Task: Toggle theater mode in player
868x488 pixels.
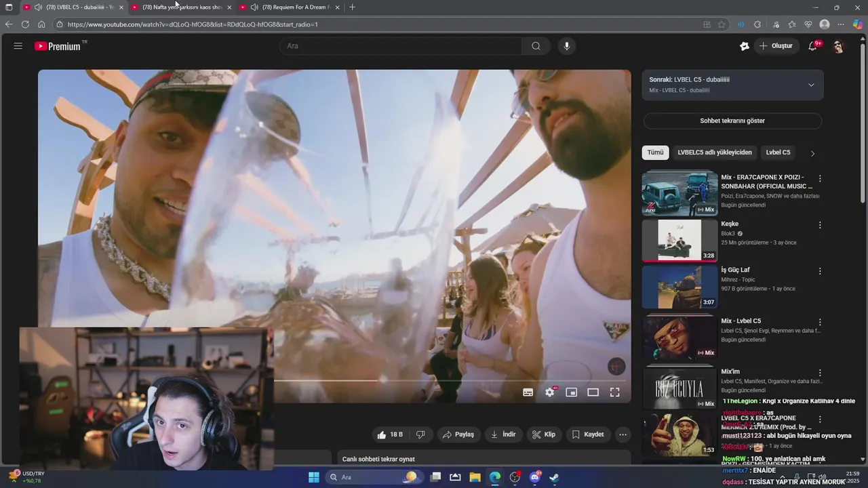Action: (x=593, y=392)
